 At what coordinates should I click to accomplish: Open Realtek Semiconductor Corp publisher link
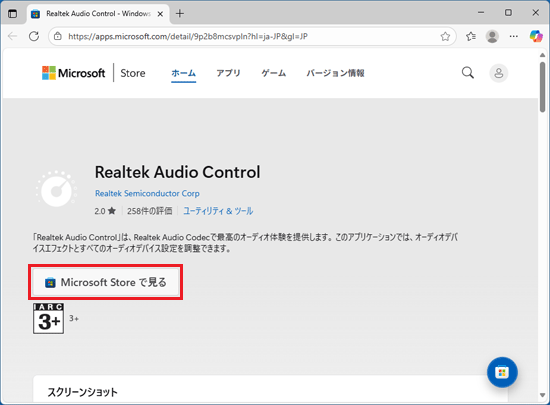(x=147, y=194)
